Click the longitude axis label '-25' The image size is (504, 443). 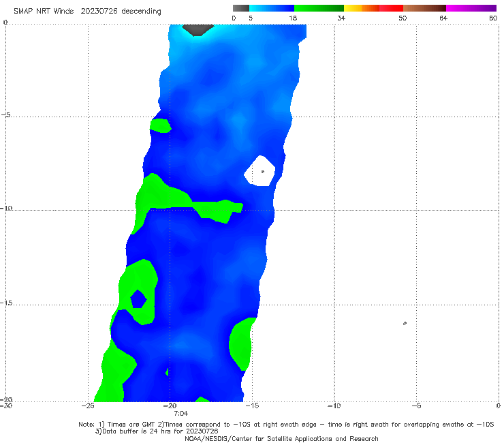pos(88,406)
